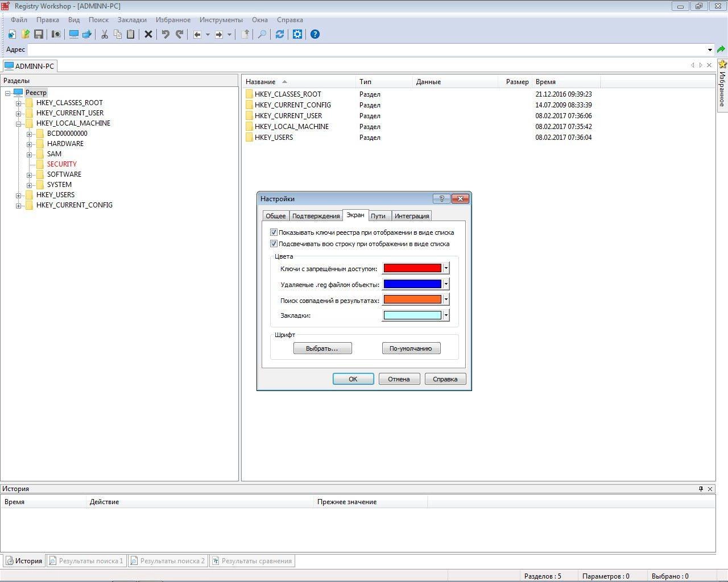Open dropdown arrow for red access-denied color

tap(446, 268)
